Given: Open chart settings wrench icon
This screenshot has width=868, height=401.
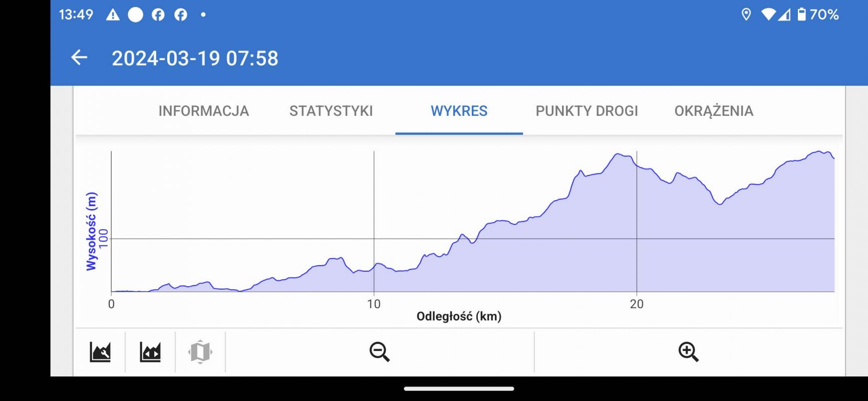Looking at the screenshot, I should click(100, 351).
